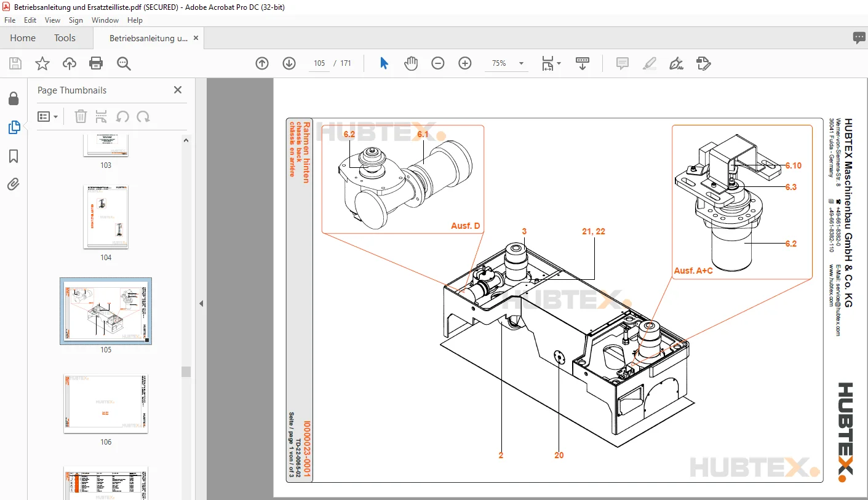Click part label '6.3' in the diagram

click(x=790, y=187)
